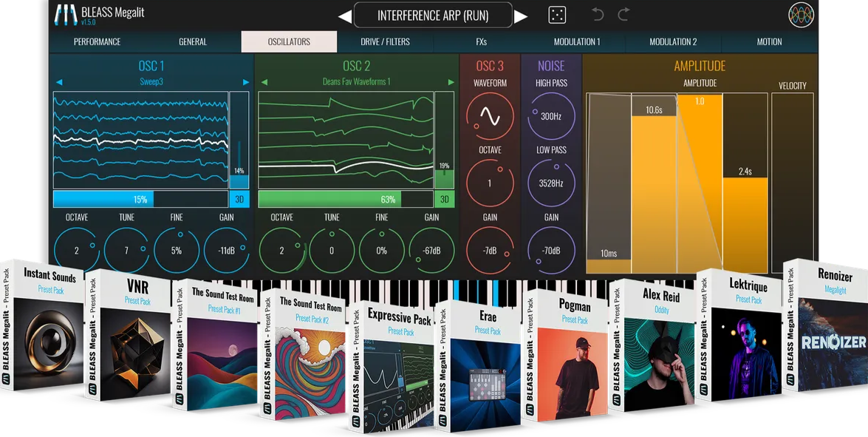Select next preset with right arrow
The width and height of the screenshot is (868, 437).
coord(521,16)
